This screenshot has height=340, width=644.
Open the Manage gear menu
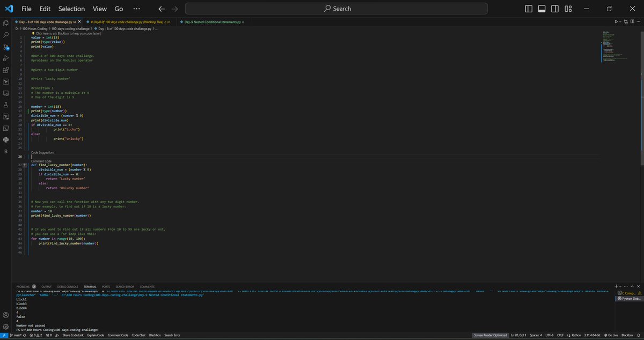(6, 326)
